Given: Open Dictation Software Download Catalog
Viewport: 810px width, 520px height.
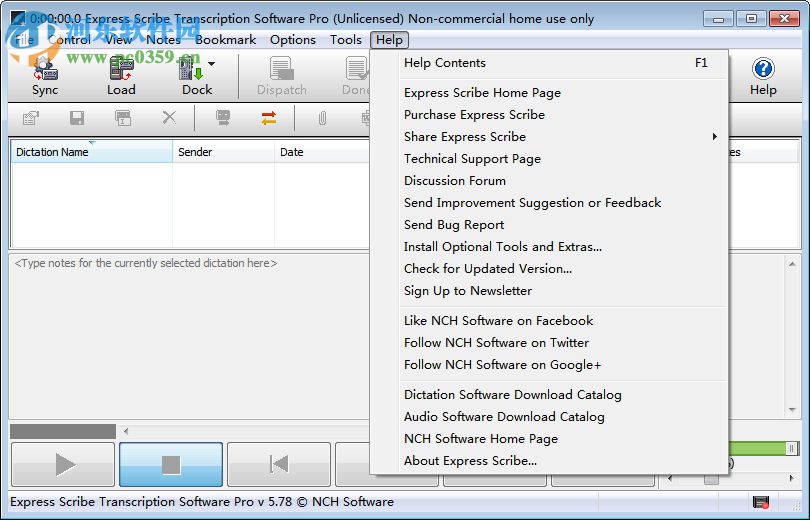Looking at the screenshot, I should tap(550, 395).
